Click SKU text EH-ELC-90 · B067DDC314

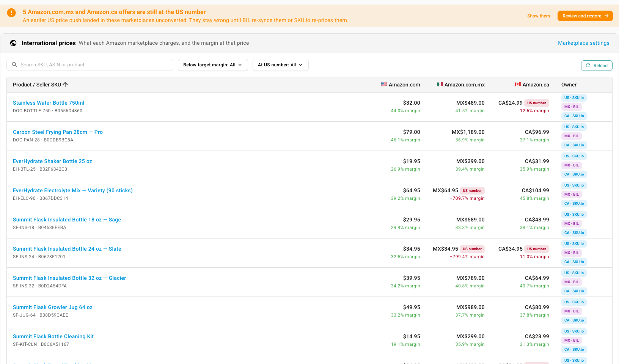[41, 198]
